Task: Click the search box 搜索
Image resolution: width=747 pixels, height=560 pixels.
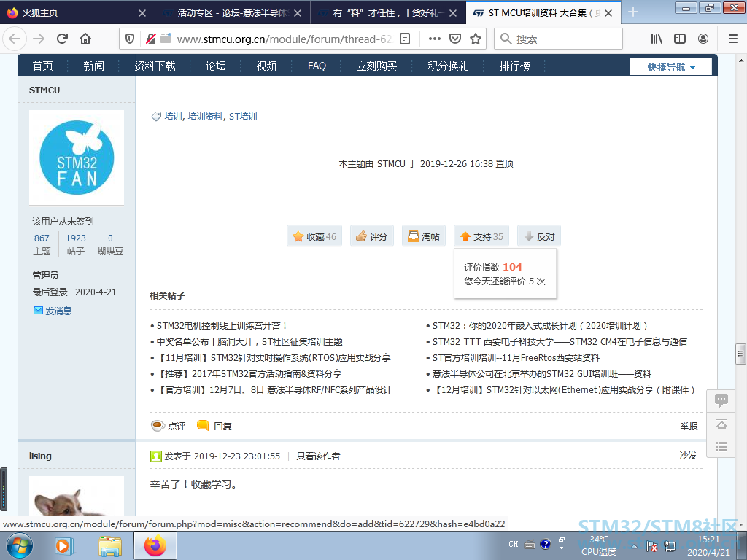Action: pyautogui.click(x=558, y=39)
